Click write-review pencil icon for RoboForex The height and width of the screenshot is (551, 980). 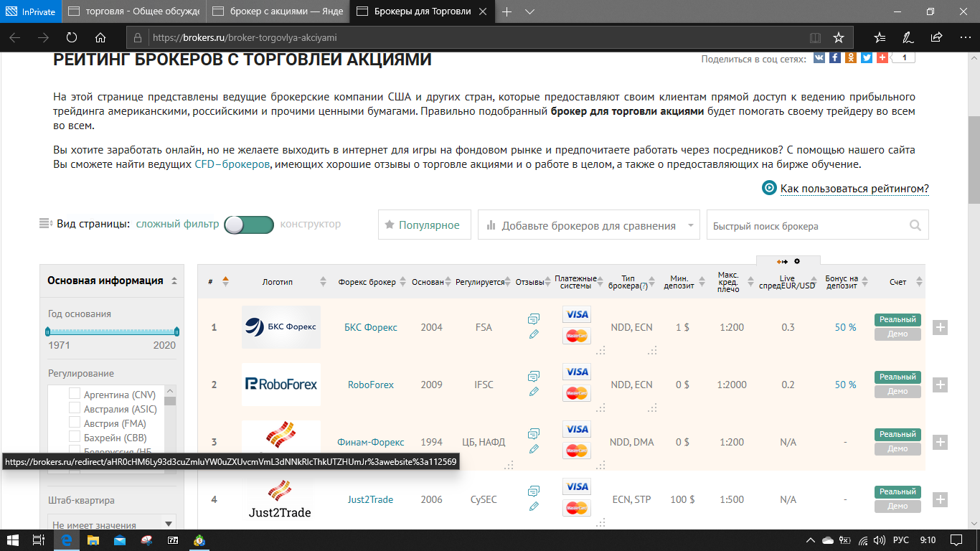533,392
